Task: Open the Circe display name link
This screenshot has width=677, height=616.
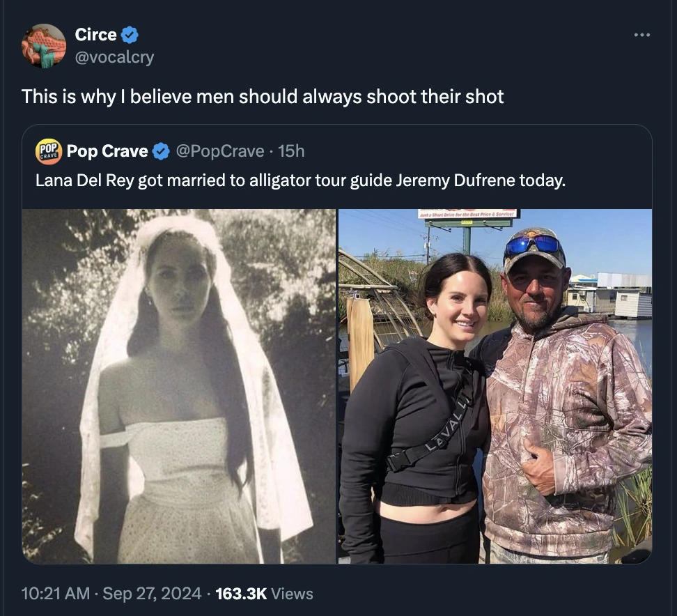Action: tap(95, 34)
